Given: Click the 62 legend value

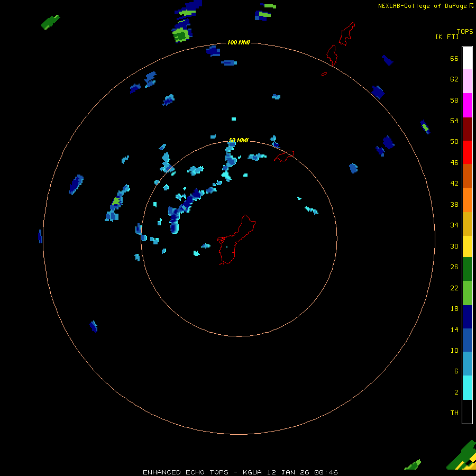Looking at the screenshot, I should (454, 79).
